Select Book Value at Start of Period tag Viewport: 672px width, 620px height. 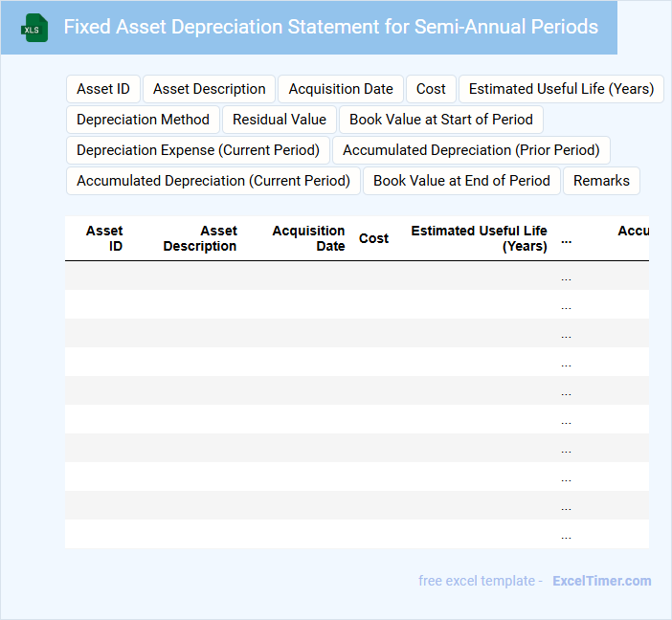[441, 120]
